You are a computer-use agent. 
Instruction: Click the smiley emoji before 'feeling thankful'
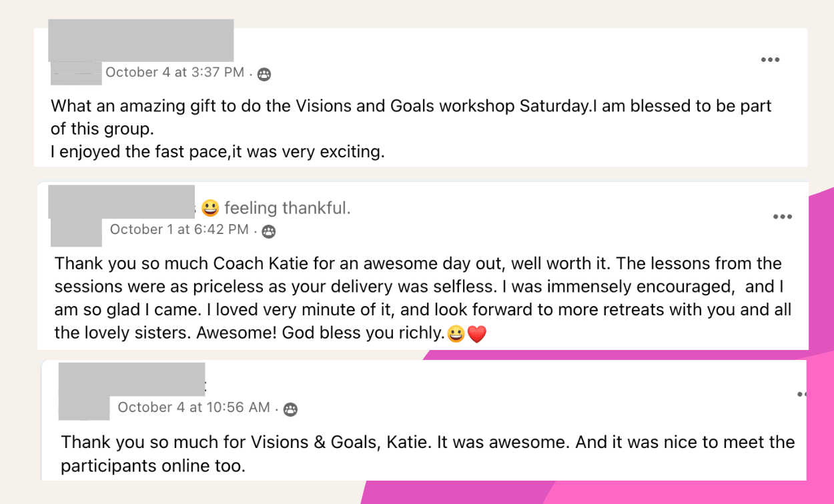210,209
